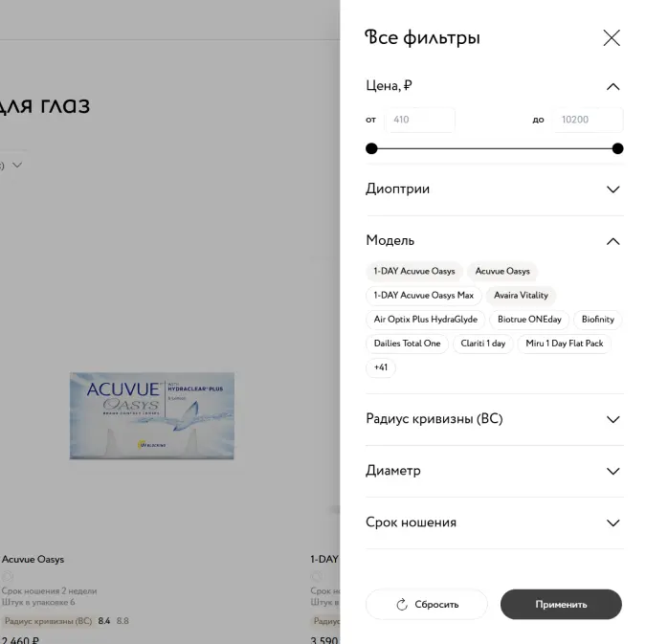Viewport: 646px width, 644px height.
Task: Toggle the Acuvue Oasys model chip
Action: pyautogui.click(x=502, y=271)
